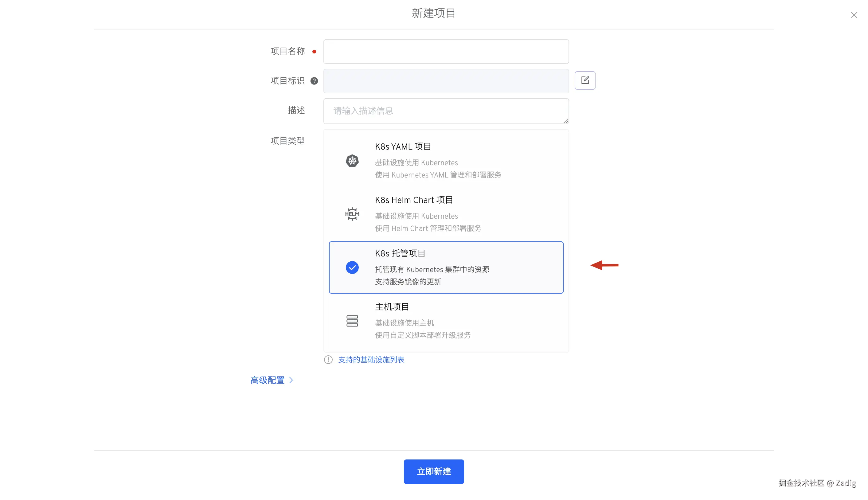Click the host server stack icon
The width and height of the screenshot is (868, 500).
pos(352,321)
